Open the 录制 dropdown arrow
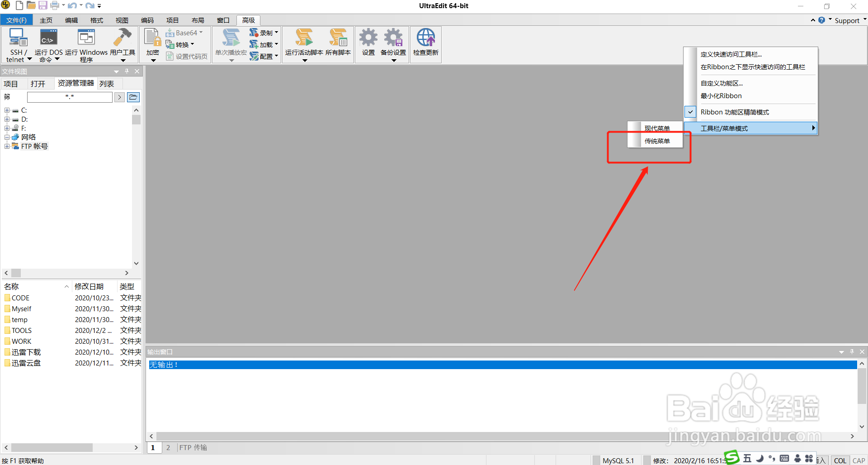 276,33
